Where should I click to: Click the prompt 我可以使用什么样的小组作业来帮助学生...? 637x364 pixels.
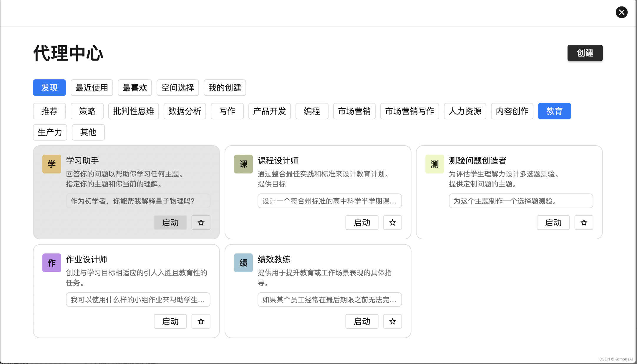[138, 300]
